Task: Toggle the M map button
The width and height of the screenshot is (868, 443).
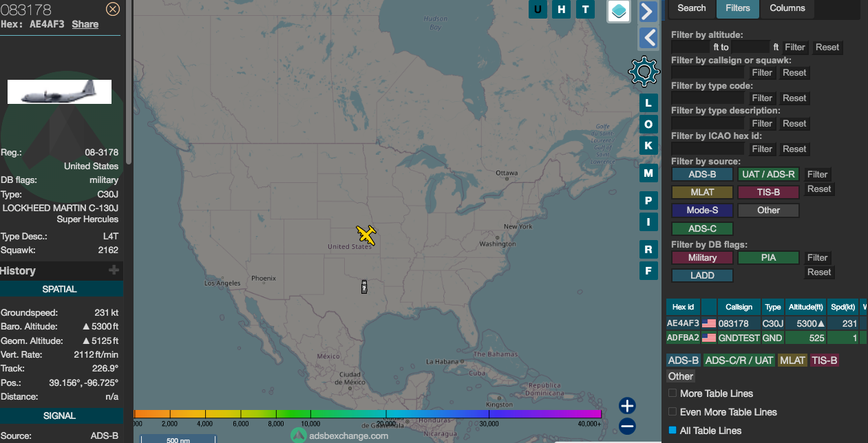Action: 648,173
